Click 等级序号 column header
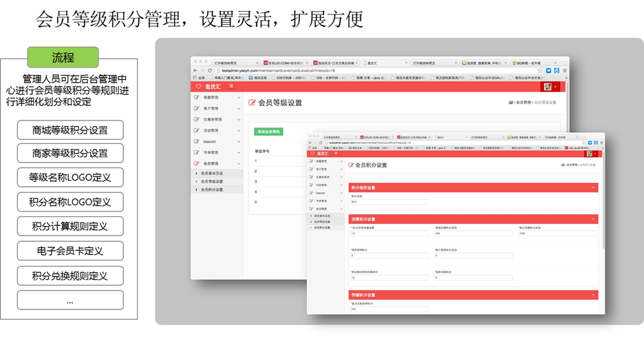644x339 pixels. coord(262,152)
